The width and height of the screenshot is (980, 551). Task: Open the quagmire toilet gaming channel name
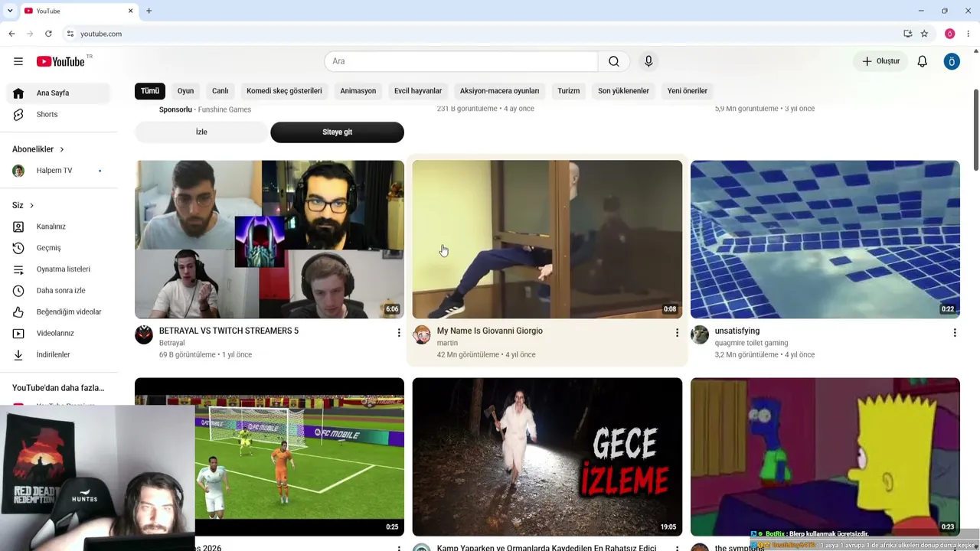752,343
